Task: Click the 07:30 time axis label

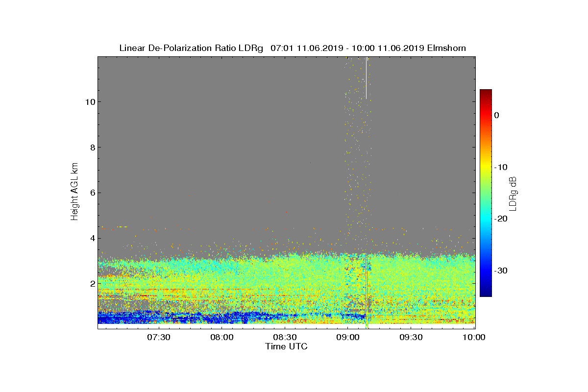Action: [158, 337]
